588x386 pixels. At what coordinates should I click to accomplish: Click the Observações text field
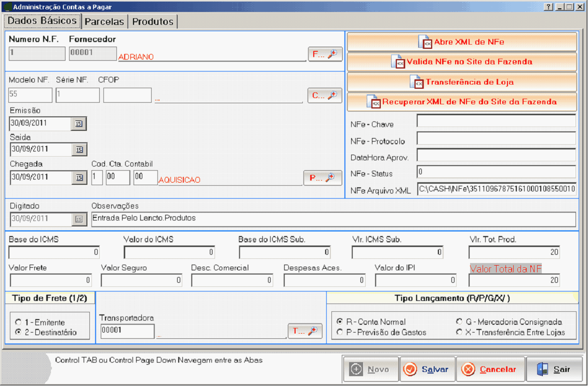pos(332,219)
